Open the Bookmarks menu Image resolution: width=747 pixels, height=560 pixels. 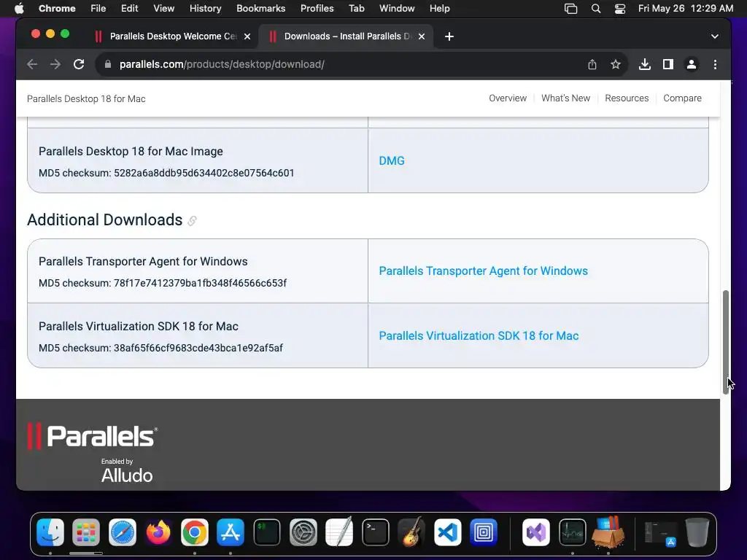pos(260,8)
